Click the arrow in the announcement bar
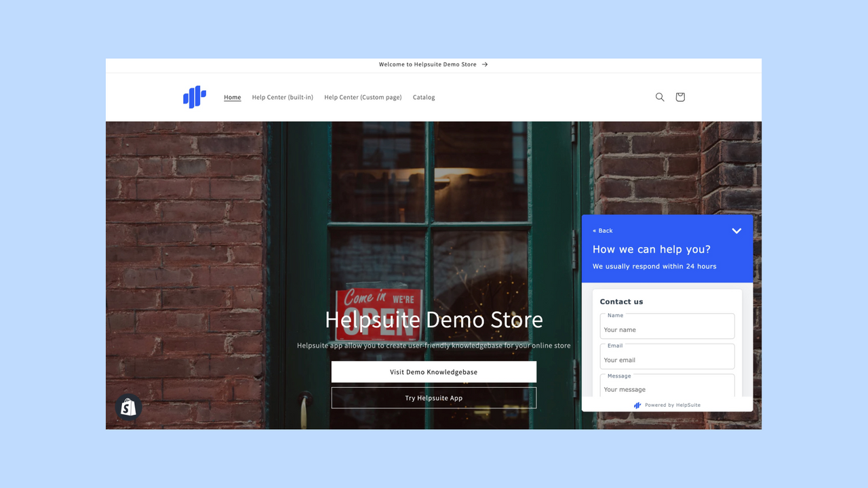Screen dimensions: 868x488 pyautogui.click(x=484, y=64)
